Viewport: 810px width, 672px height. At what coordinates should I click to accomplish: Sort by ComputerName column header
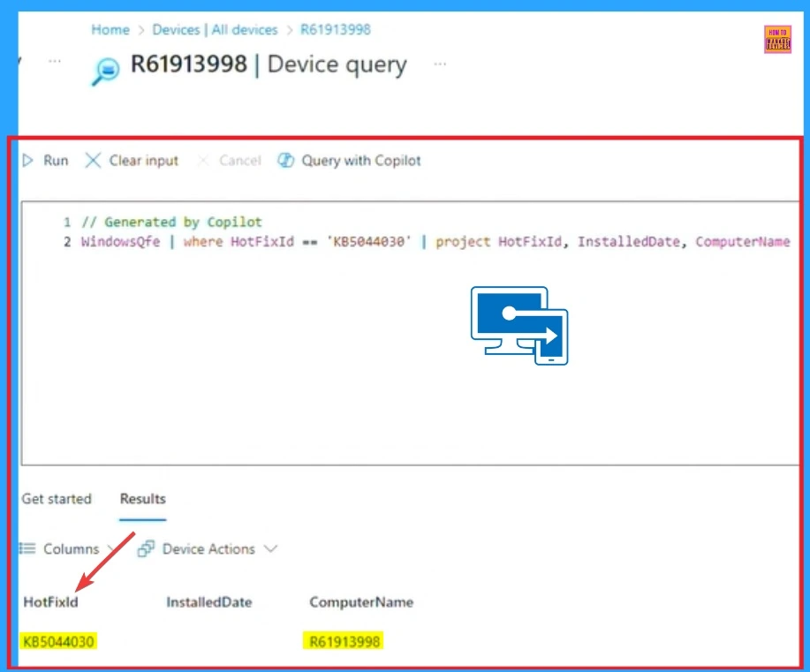(361, 602)
